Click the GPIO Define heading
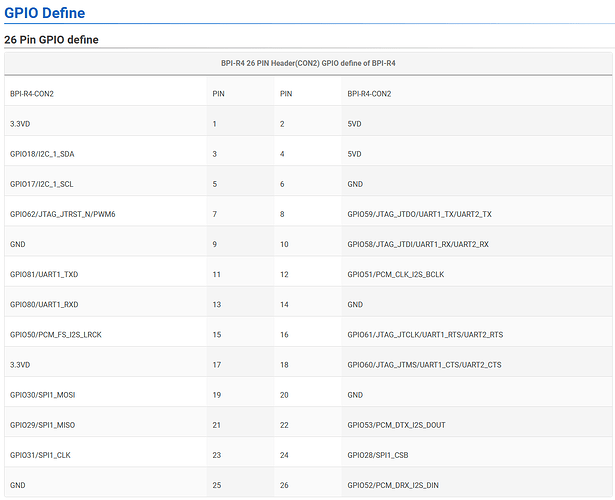 tap(44, 13)
